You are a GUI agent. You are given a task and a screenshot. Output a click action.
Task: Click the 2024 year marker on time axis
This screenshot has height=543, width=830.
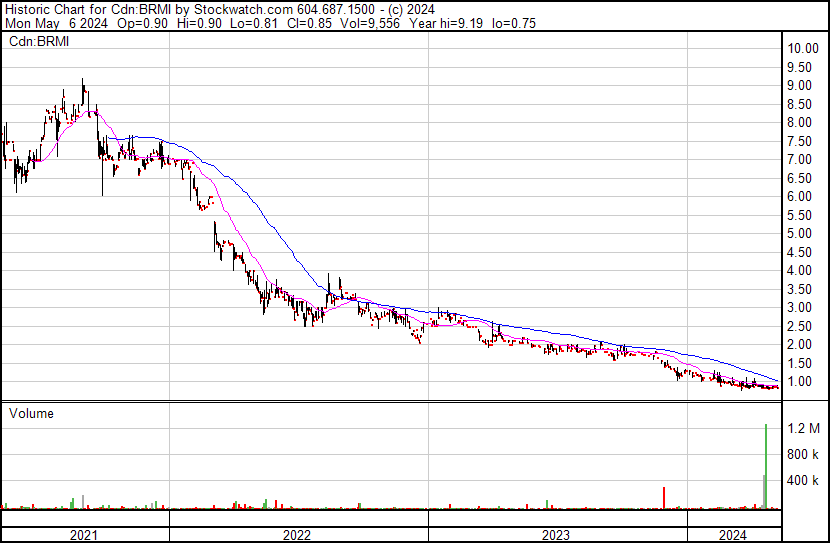point(733,535)
